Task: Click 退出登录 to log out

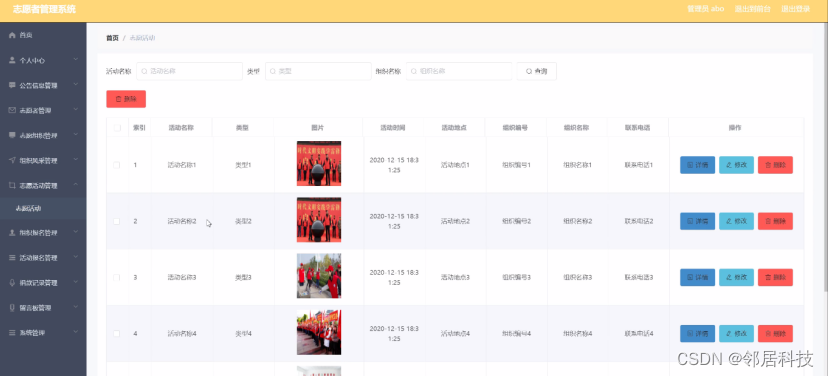Action: [x=796, y=9]
